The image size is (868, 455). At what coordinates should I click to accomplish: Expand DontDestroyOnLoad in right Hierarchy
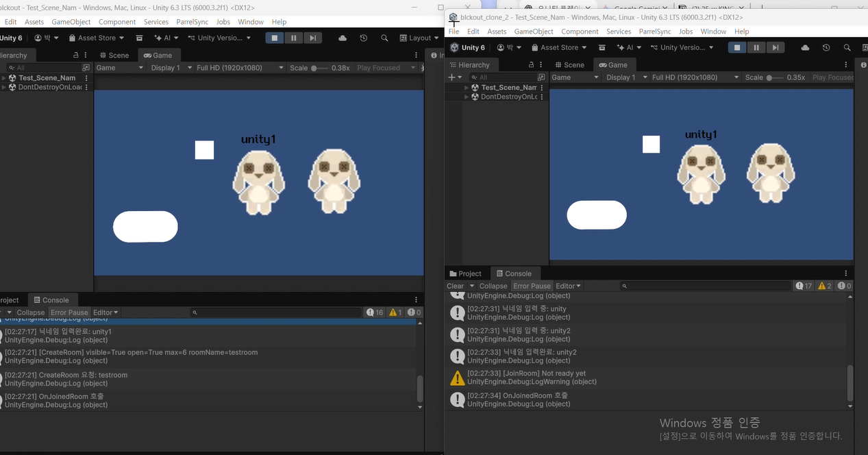(x=467, y=97)
